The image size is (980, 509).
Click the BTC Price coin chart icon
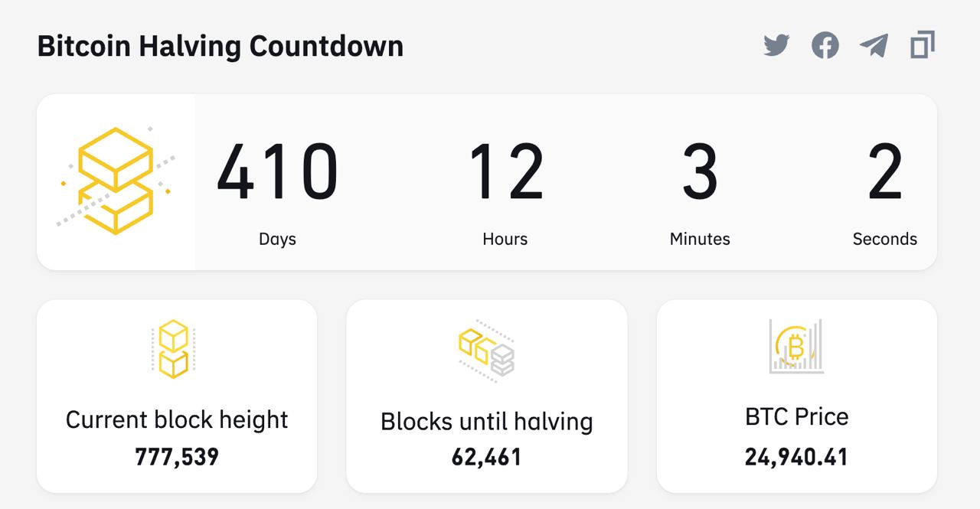(796, 347)
